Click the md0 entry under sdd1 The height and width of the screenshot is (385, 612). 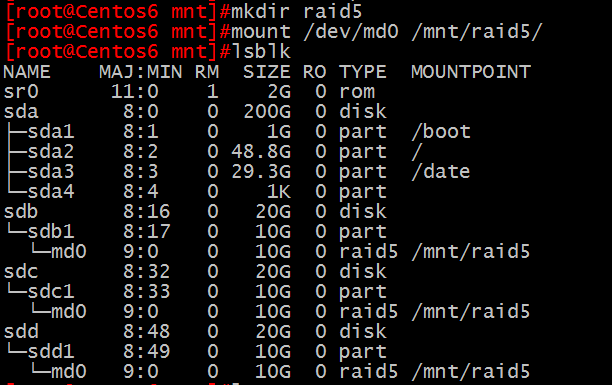tap(69, 371)
